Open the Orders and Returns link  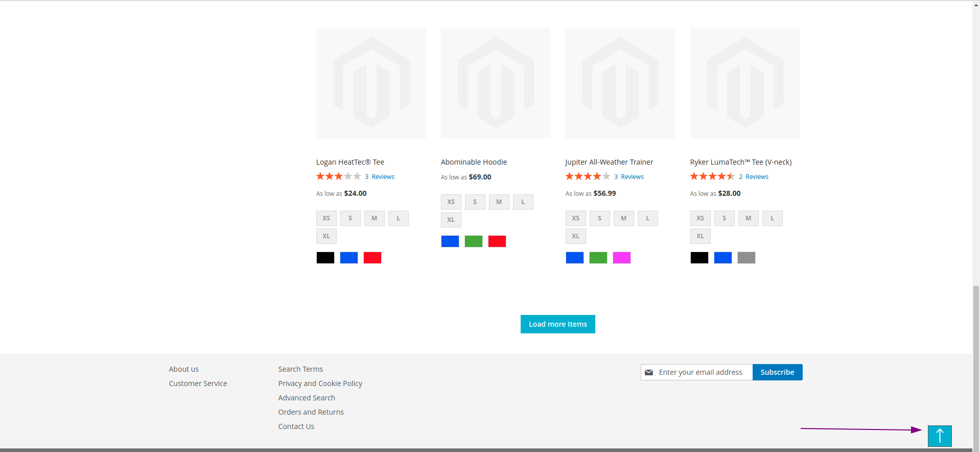pos(311,412)
